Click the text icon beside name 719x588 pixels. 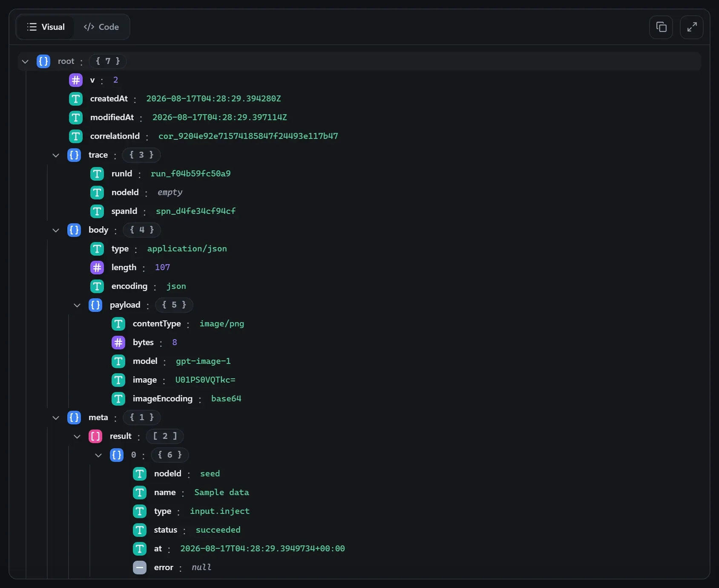pos(140,493)
